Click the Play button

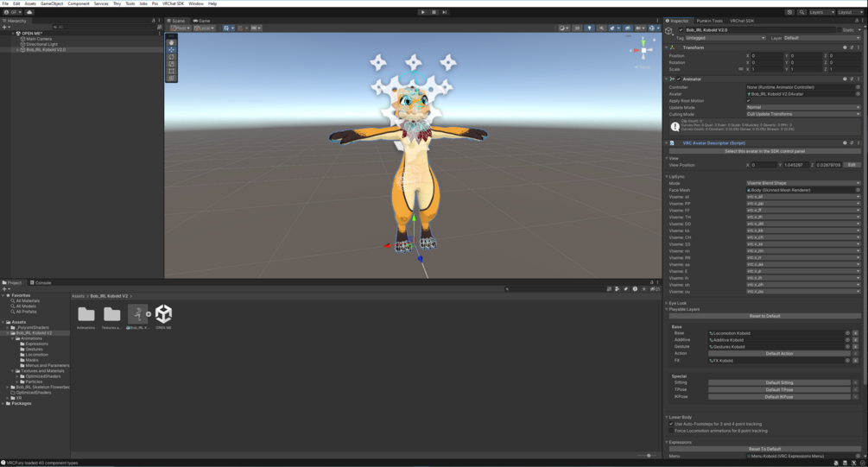[x=423, y=12]
